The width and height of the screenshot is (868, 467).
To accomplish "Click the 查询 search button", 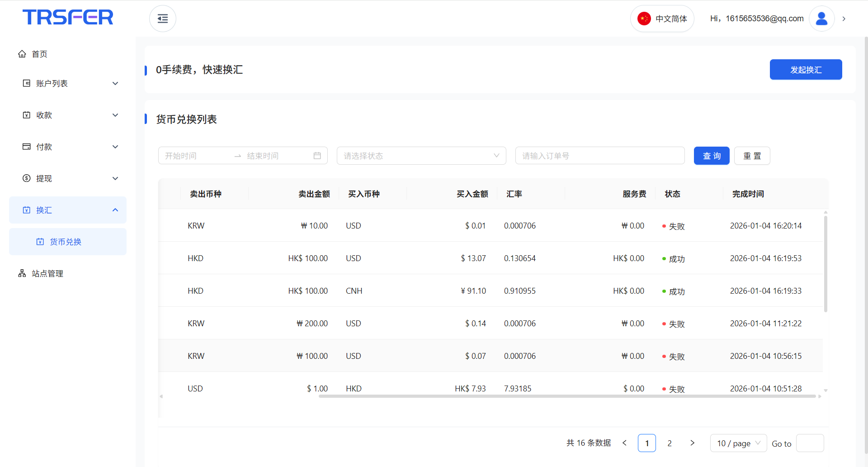I will [711, 156].
